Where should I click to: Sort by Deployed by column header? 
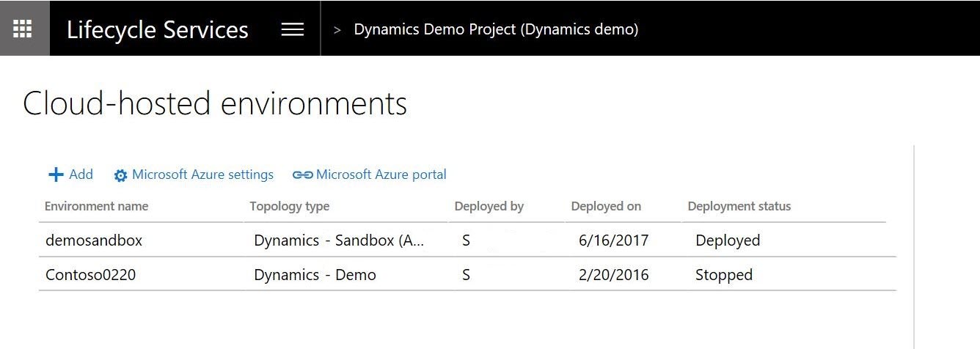pos(489,206)
